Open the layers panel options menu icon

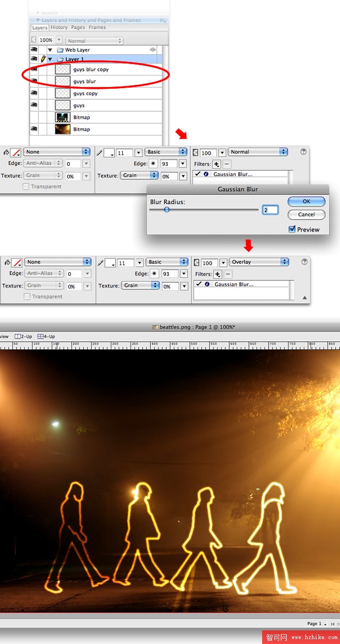162,20
